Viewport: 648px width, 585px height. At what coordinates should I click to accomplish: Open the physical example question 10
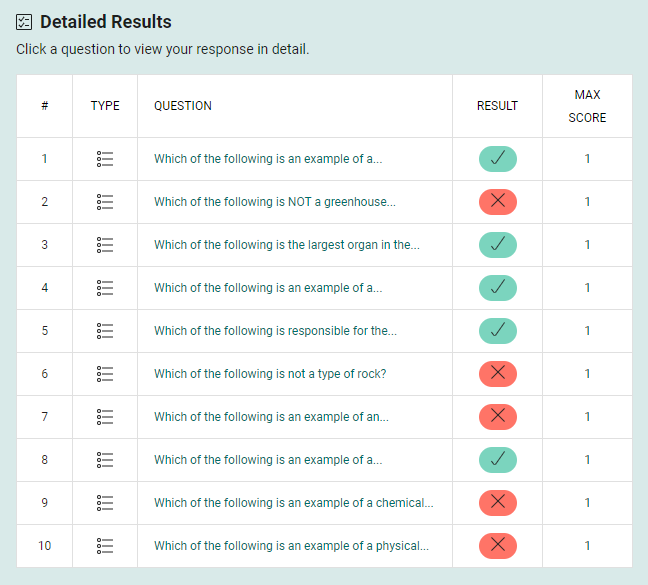291,546
